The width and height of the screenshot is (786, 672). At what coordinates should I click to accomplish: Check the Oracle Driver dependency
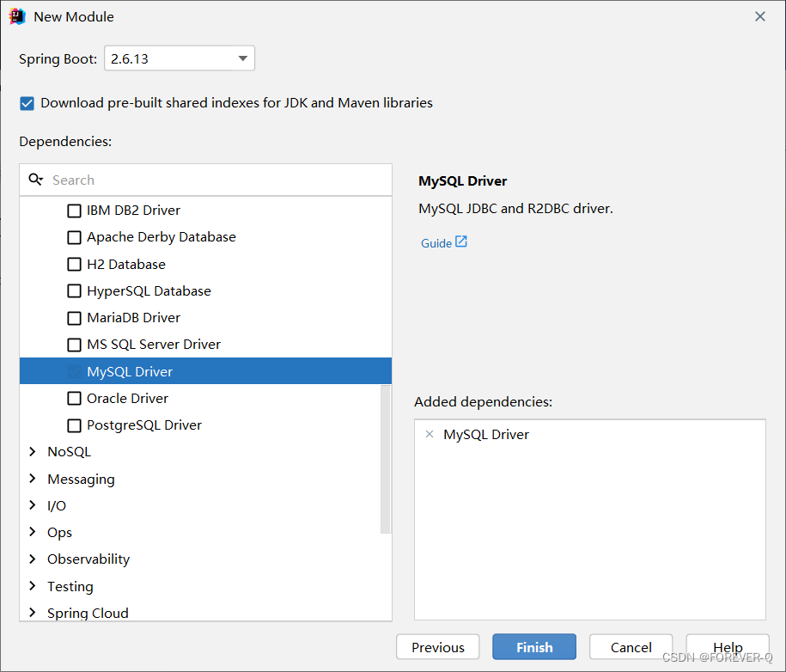pyautogui.click(x=74, y=398)
